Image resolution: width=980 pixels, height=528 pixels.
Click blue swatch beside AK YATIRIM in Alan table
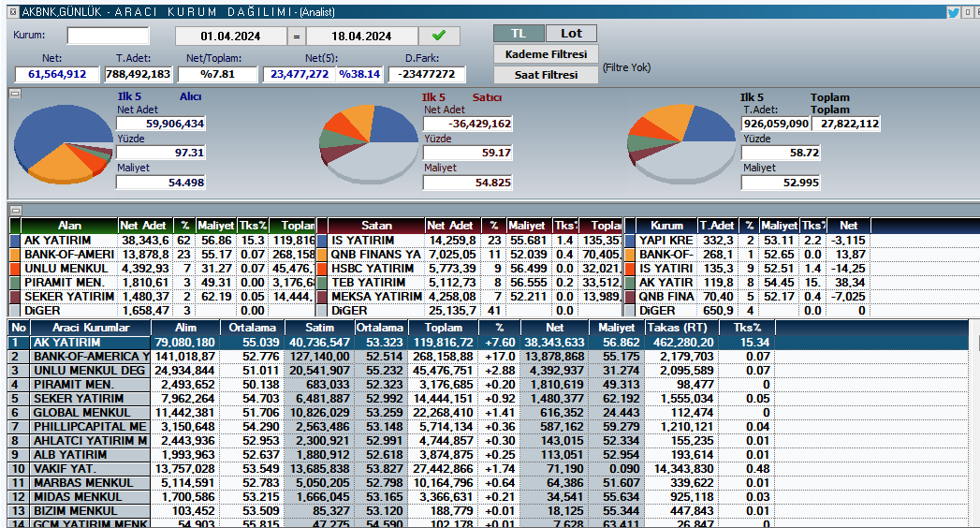(x=16, y=241)
